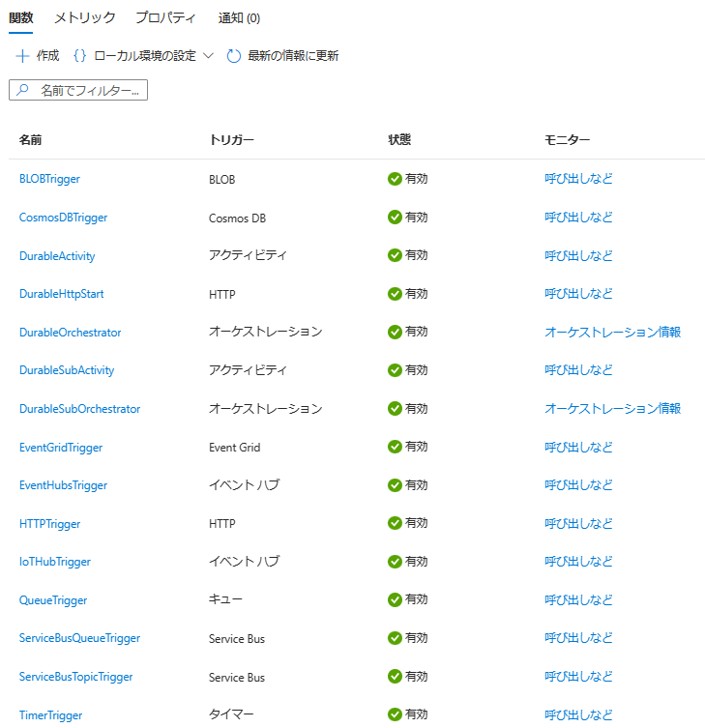Click the green status icon for TimerTrigger
This screenshot has height=728, width=705.
[x=395, y=714]
